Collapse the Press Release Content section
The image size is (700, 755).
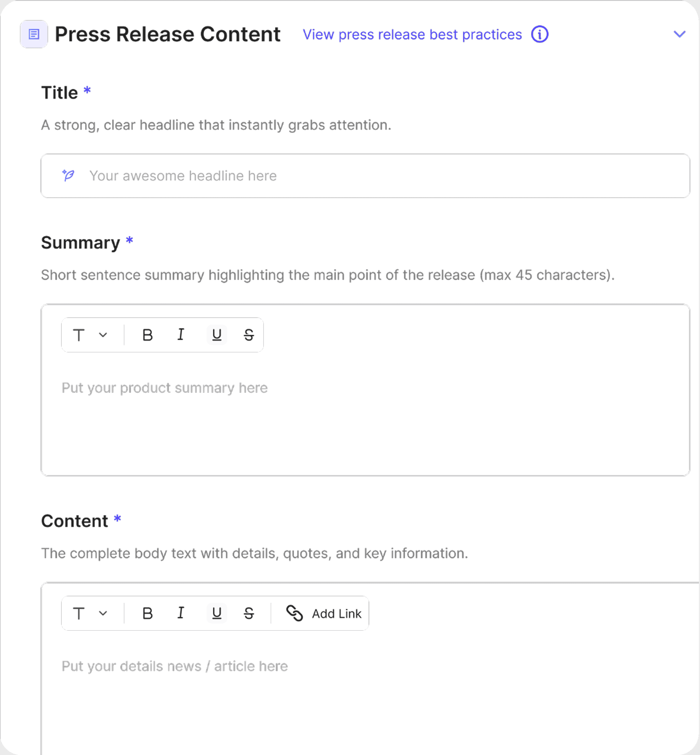(x=680, y=34)
